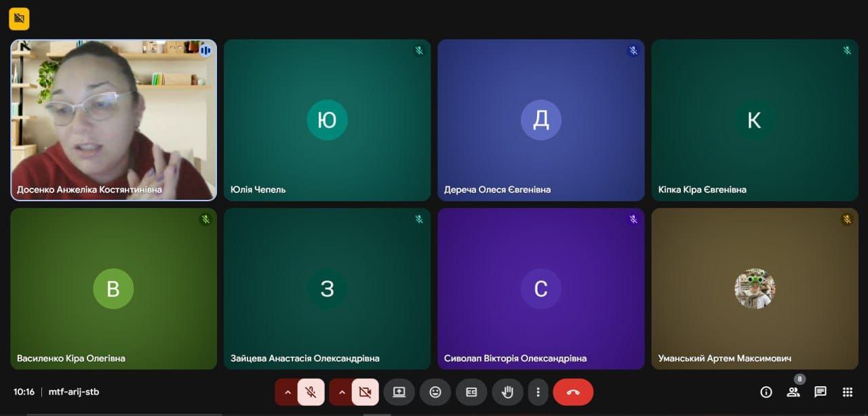Unmute your microphone
868x416 pixels.
[311, 392]
